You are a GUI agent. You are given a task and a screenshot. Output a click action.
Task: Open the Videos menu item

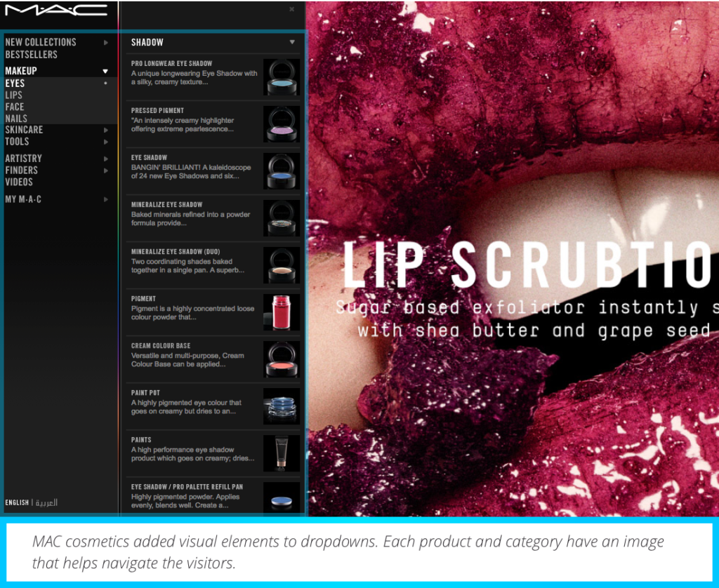pyautogui.click(x=19, y=182)
